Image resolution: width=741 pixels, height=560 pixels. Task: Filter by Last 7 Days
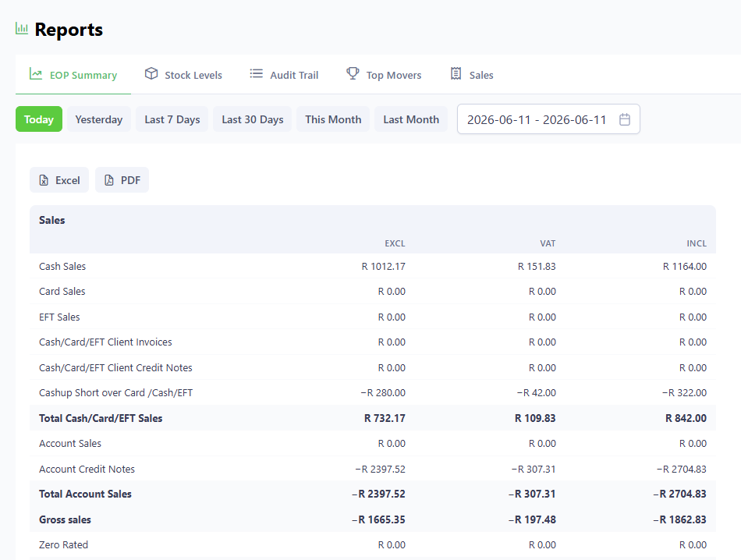pos(172,119)
